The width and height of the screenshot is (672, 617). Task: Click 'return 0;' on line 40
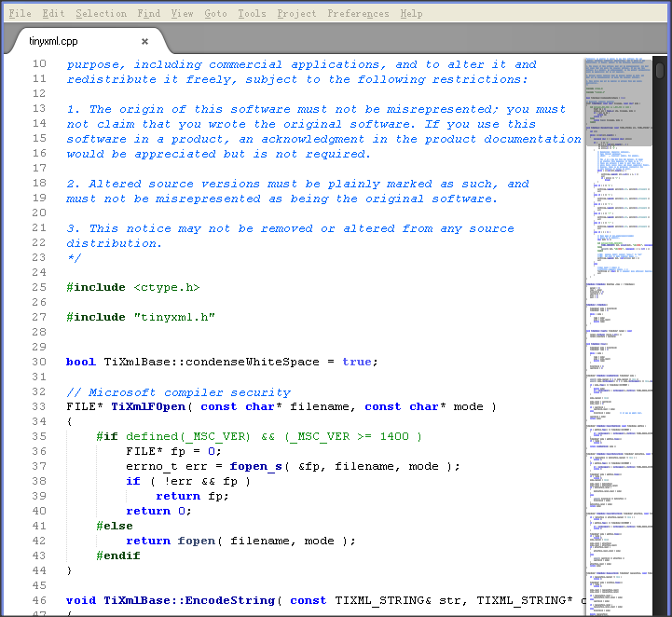(x=159, y=511)
